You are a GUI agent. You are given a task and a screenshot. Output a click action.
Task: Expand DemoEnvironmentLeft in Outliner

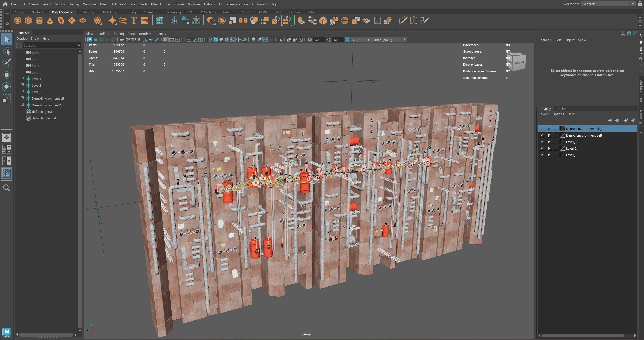click(x=22, y=98)
